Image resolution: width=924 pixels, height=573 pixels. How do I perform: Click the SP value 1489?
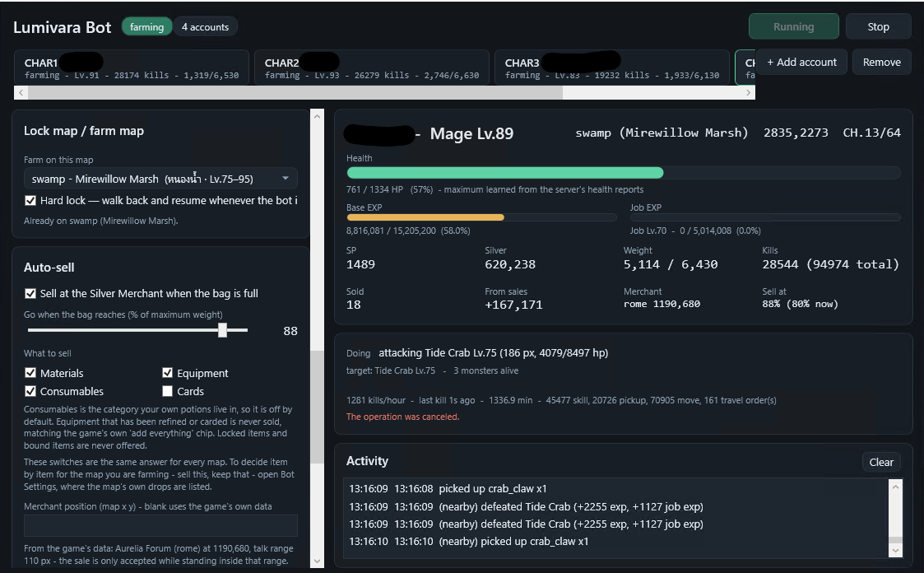[x=360, y=265]
